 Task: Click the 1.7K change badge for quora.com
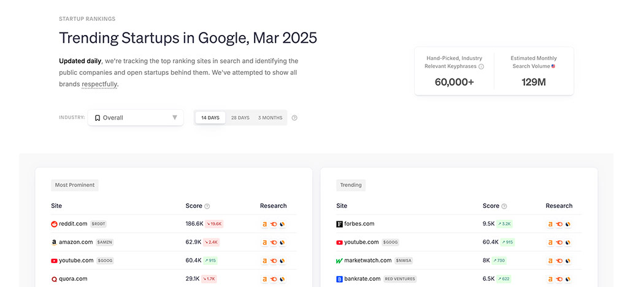pos(210,279)
